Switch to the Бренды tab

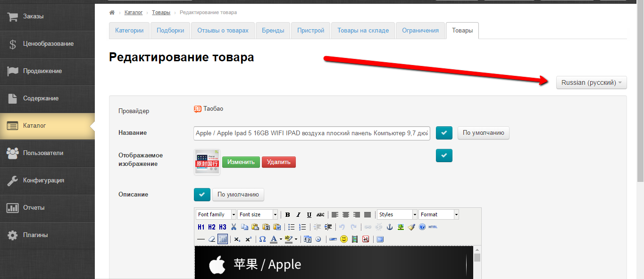pyautogui.click(x=273, y=31)
